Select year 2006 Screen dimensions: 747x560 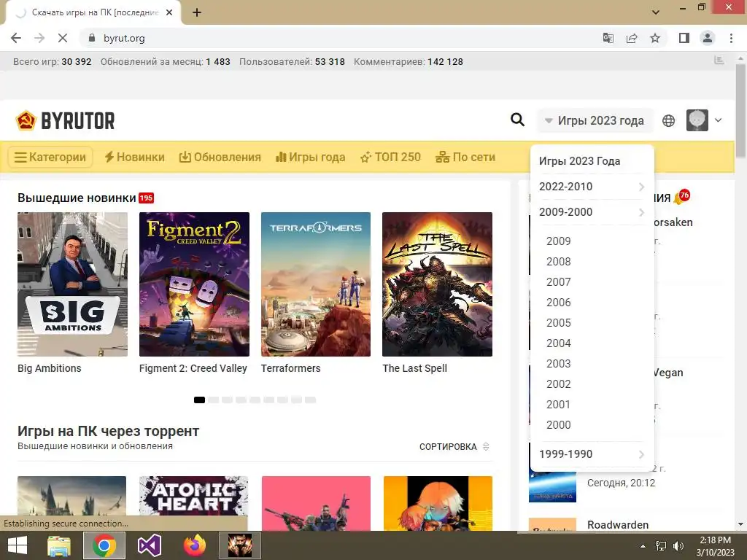coord(558,303)
